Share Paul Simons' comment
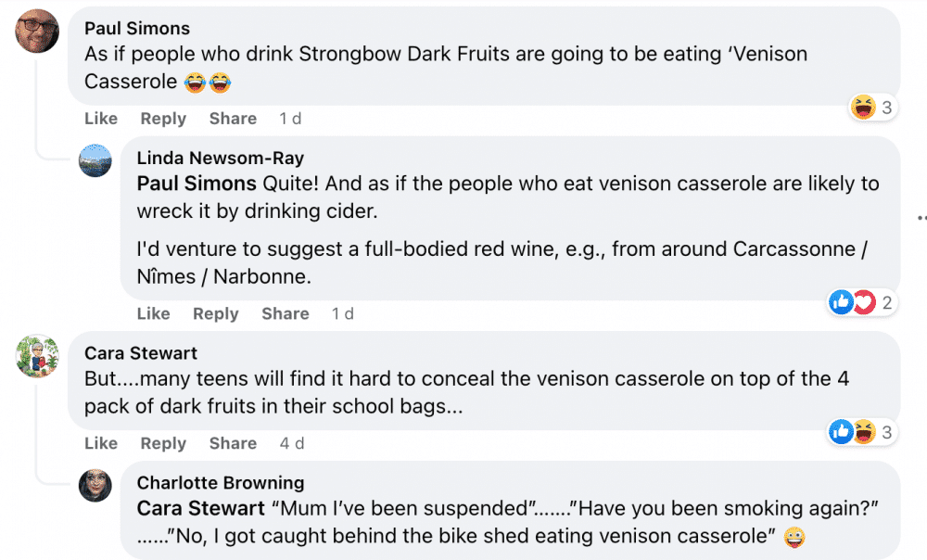Viewport: 927px width, 560px height. (233, 119)
